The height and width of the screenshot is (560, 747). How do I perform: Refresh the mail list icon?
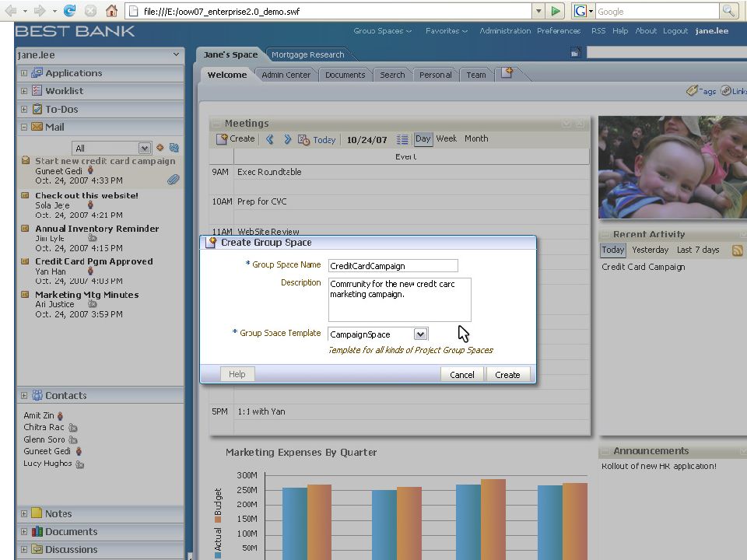174,148
